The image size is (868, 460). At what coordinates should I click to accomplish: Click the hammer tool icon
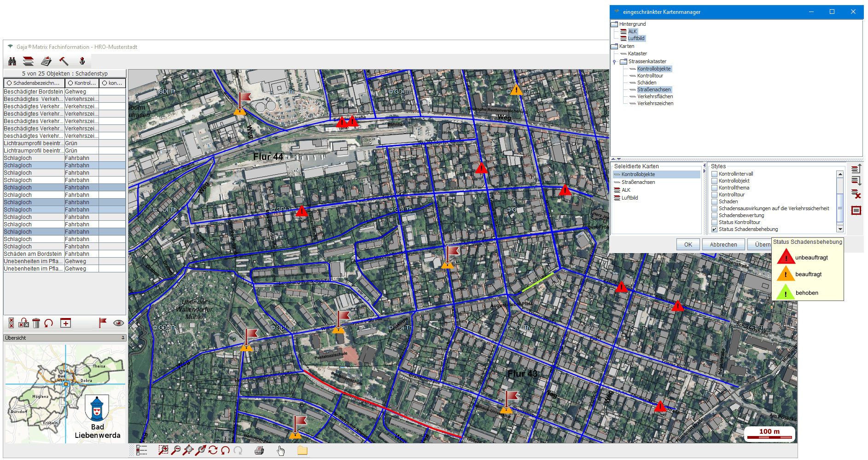click(x=64, y=61)
